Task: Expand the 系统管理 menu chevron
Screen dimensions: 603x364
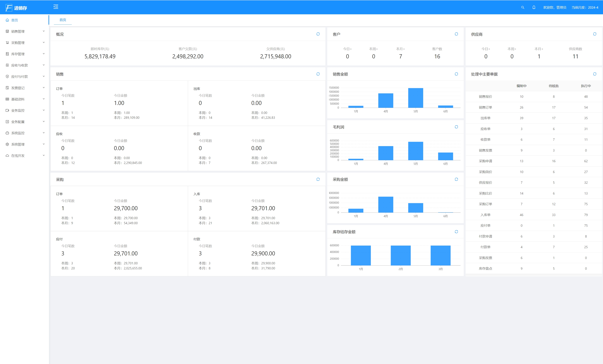Action: 44,144
